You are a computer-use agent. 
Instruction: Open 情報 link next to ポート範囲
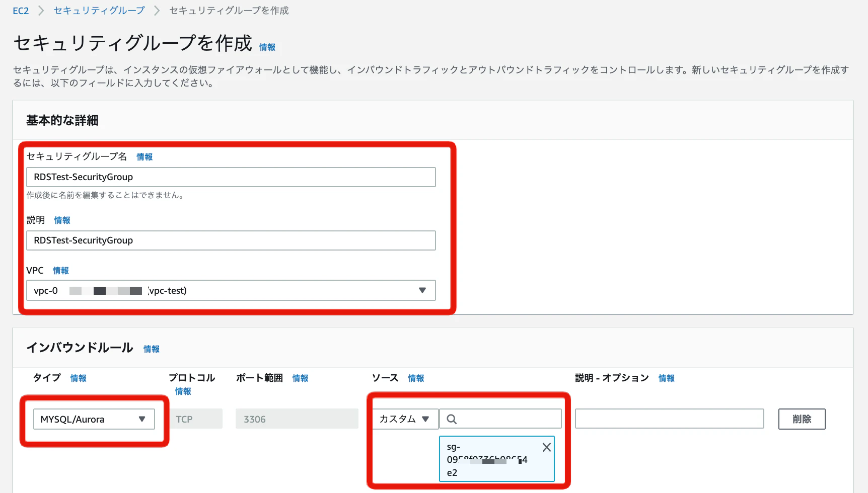click(301, 378)
